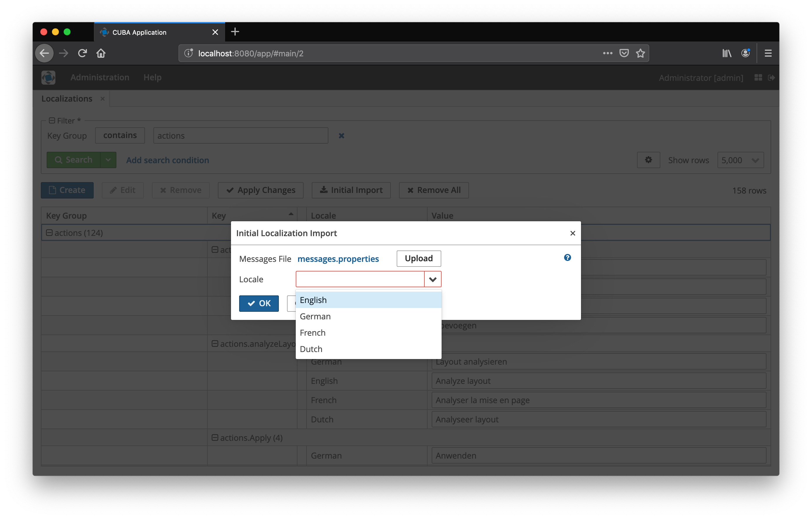
Task: Click the 'Analyseer layout' value field
Action: coord(598,419)
